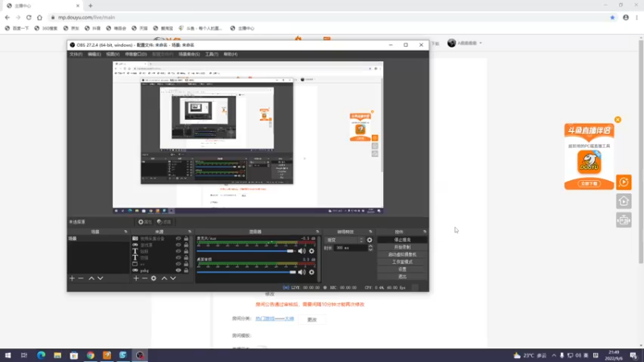
Task: Click the Chrome address bar URL
Action: pyautogui.click(x=86, y=17)
